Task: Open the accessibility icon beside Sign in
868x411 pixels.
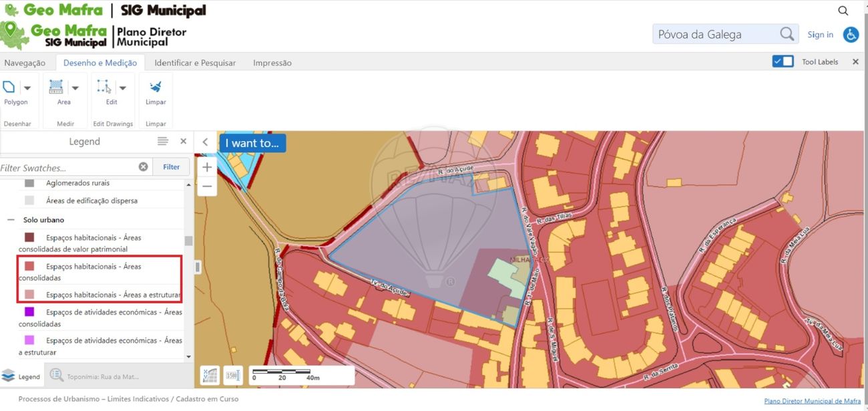Action: point(851,35)
